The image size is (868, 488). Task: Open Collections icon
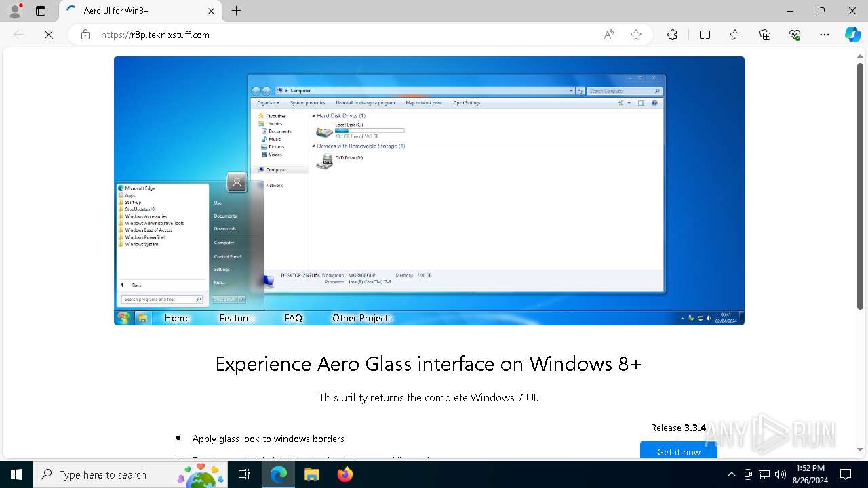tap(765, 35)
